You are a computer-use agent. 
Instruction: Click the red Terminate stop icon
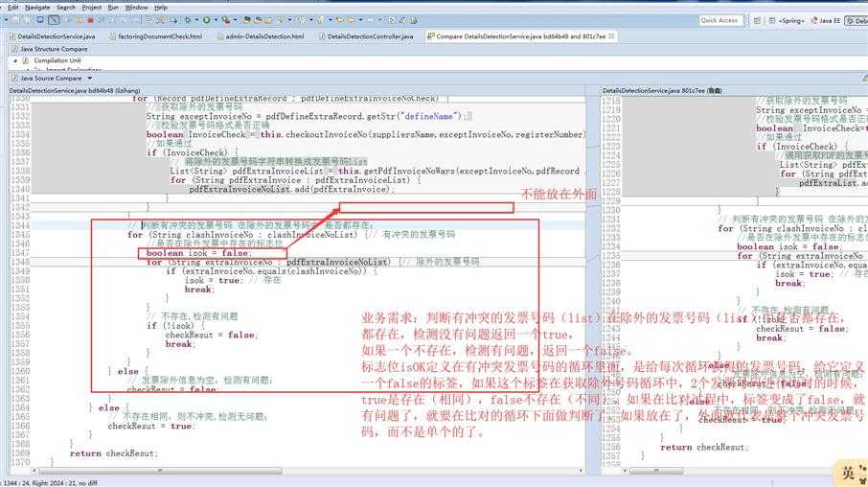[90, 20]
